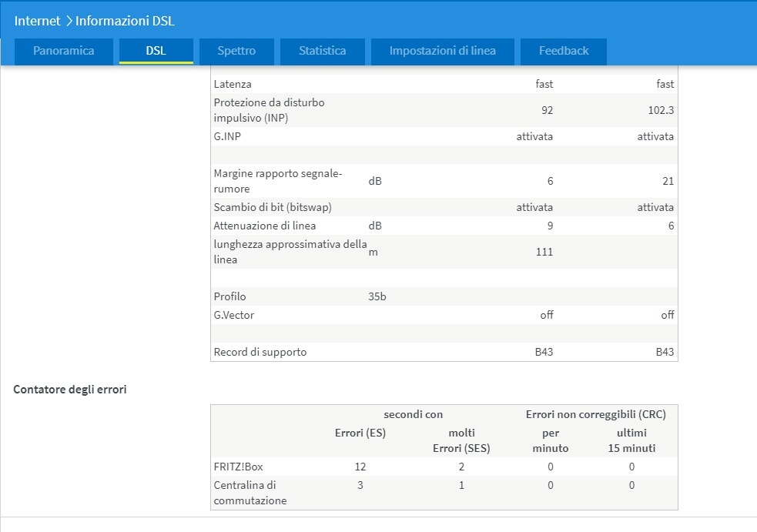The width and height of the screenshot is (757, 532).
Task: Select the Attenuazione di linea label
Action: click(x=264, y=226)
